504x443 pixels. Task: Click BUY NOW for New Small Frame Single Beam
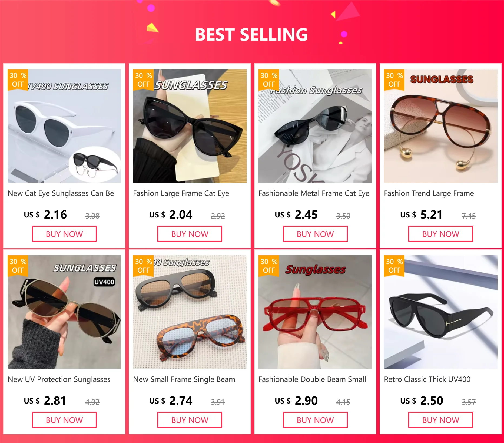[190, 420]
